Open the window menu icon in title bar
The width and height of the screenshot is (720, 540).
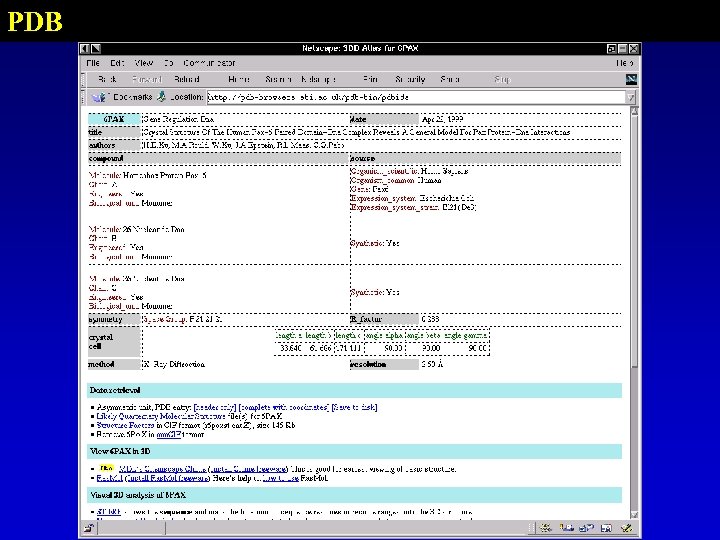(x=84, y=48)
